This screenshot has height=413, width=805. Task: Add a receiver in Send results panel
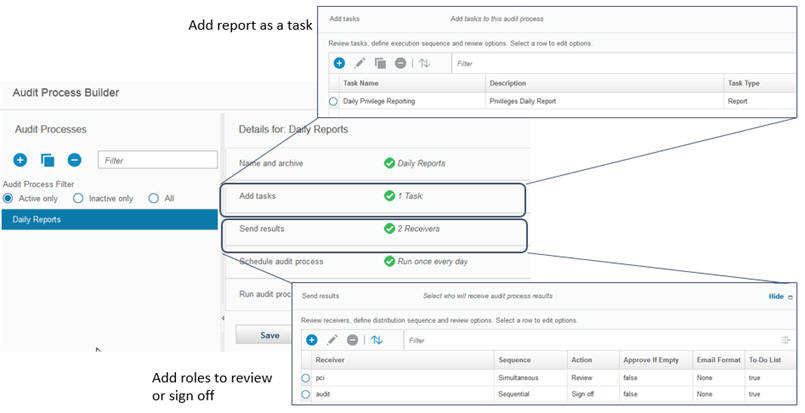[311, 340]
